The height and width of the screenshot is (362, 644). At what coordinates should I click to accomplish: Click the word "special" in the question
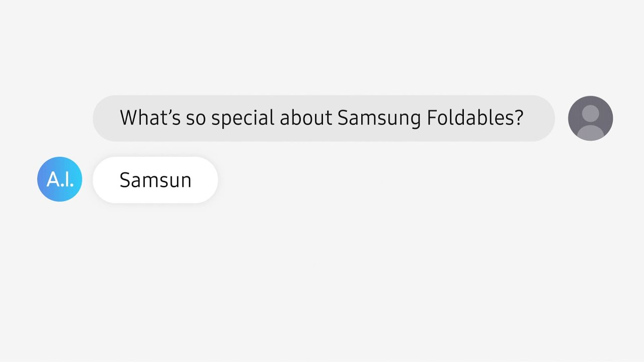[x=243, y=118]
